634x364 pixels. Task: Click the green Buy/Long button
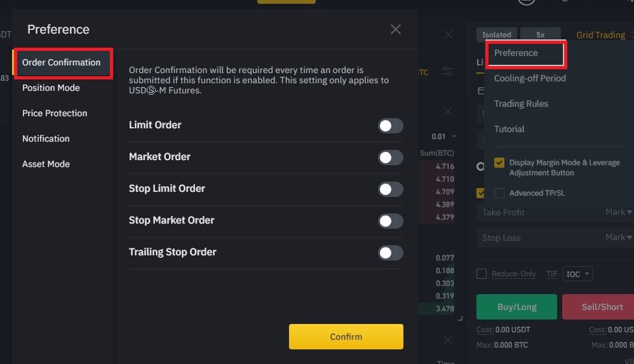pos(516,307)
